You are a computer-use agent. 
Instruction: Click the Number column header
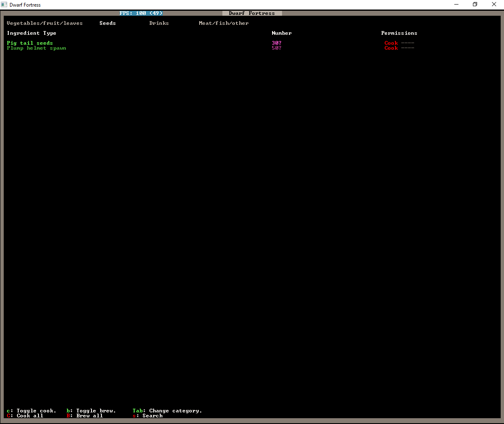(x=282, y=33)
